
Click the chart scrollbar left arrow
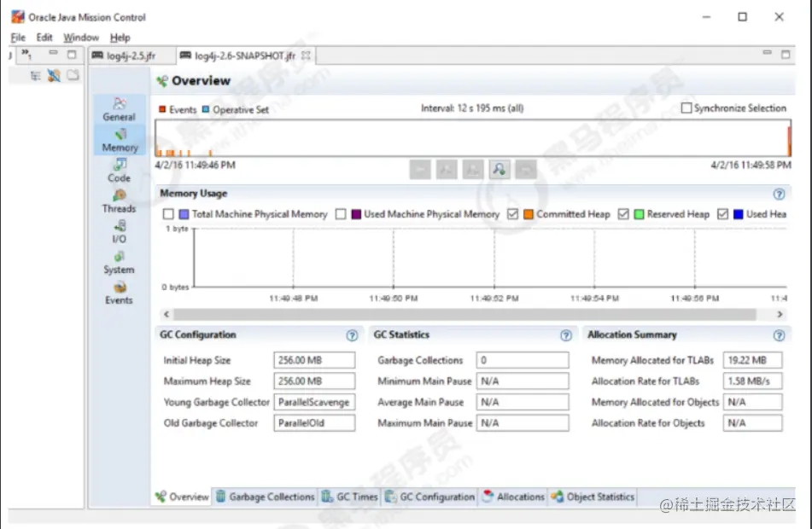pyautogui.click(x=166, y=314)
